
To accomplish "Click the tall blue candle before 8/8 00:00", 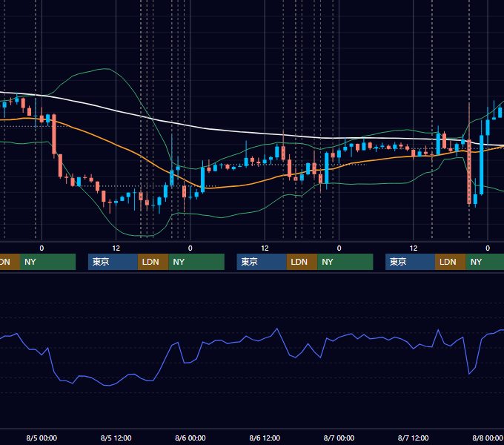I will [482, 165].
